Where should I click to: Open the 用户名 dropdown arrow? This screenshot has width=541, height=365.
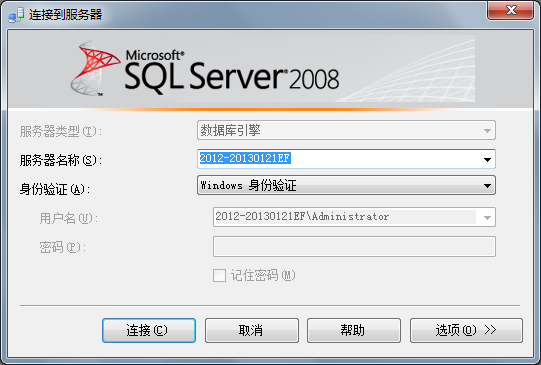[487, 218]
